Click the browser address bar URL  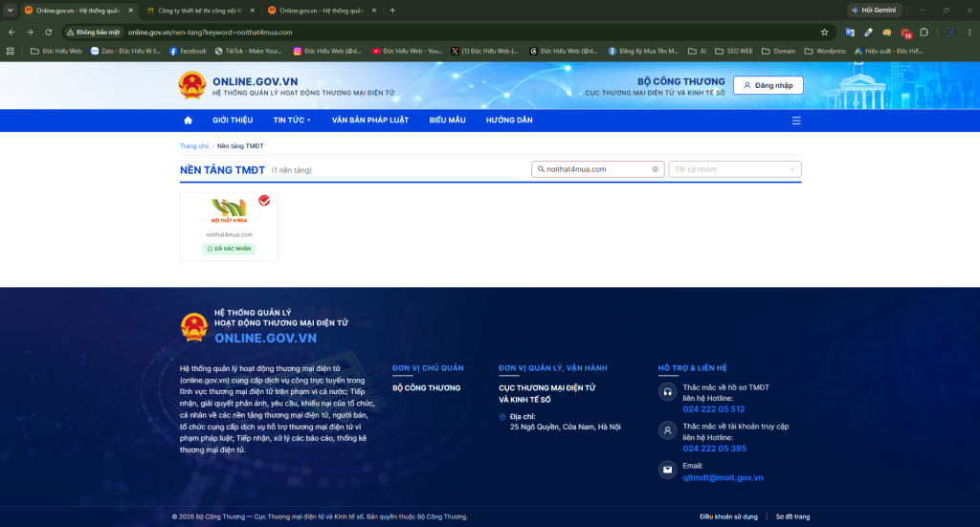(x=210, y=33)
